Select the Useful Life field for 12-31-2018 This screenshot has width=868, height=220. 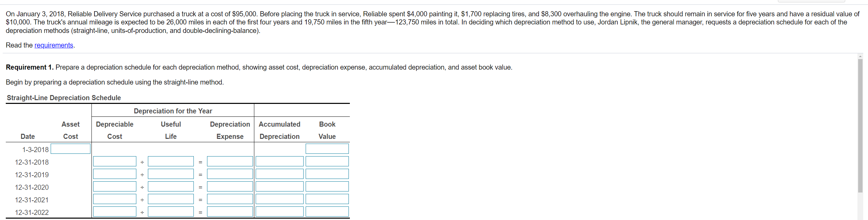tap(170, 161)
